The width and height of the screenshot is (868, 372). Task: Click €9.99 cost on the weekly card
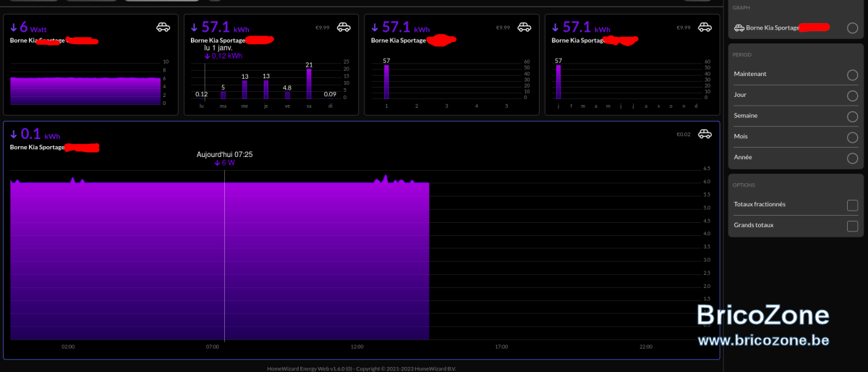[x=323, y=28]
